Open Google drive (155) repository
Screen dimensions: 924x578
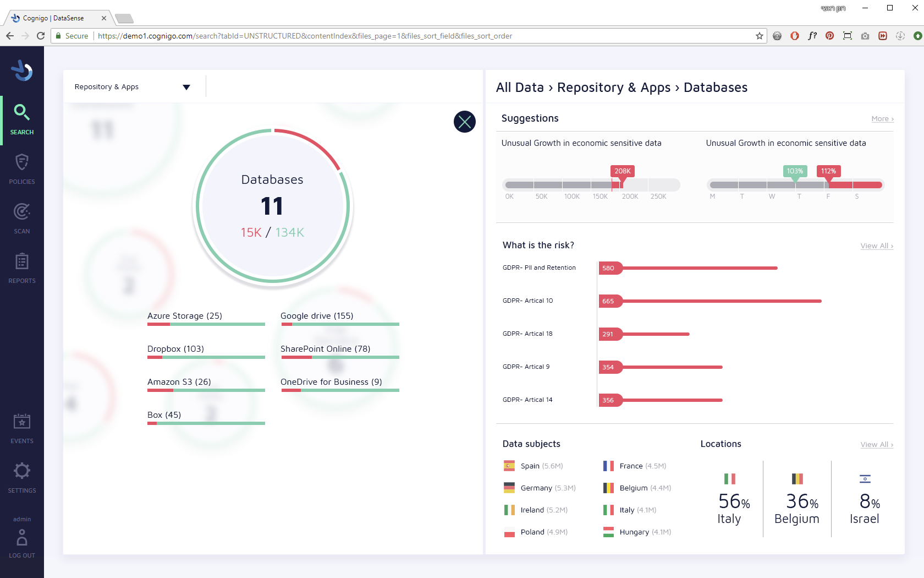point(317,316)
